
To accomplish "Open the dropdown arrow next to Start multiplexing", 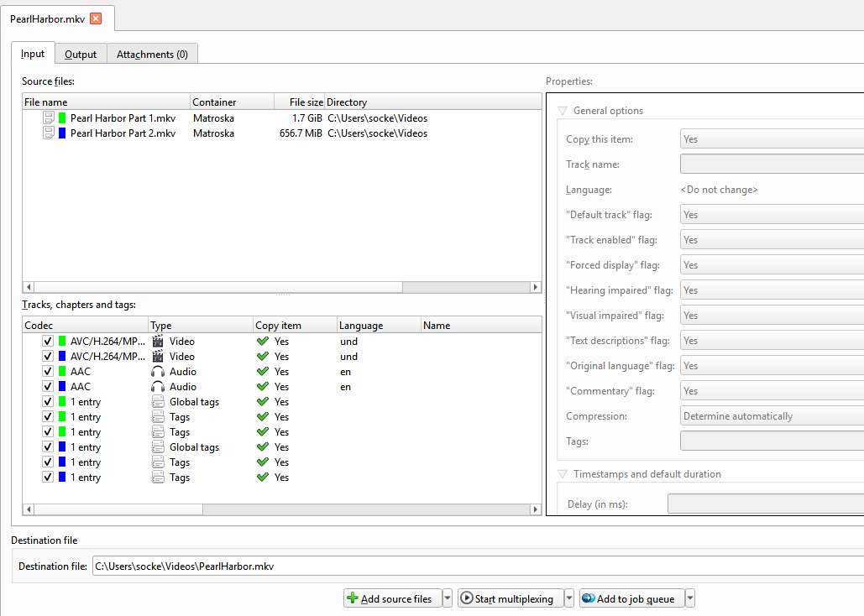I will coord(569,598).
